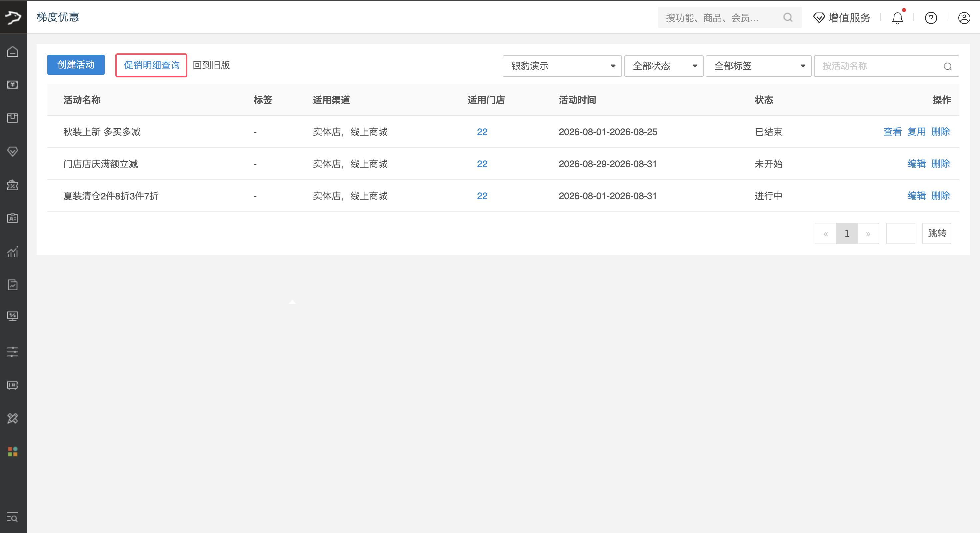Image resolution: width=980 pixels, height=533 pixels.
Task: Go to previous page with « button
Action: coord(826,233)
